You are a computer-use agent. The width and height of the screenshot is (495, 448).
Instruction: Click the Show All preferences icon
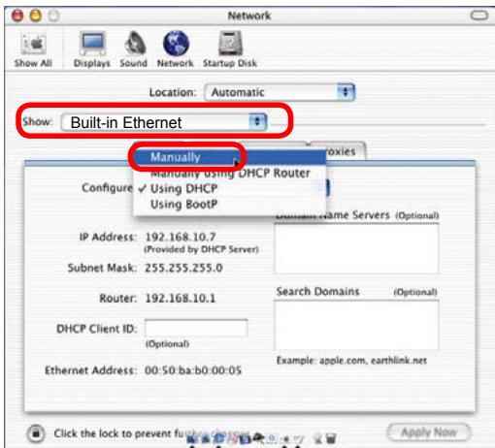(x=33, y=49)
